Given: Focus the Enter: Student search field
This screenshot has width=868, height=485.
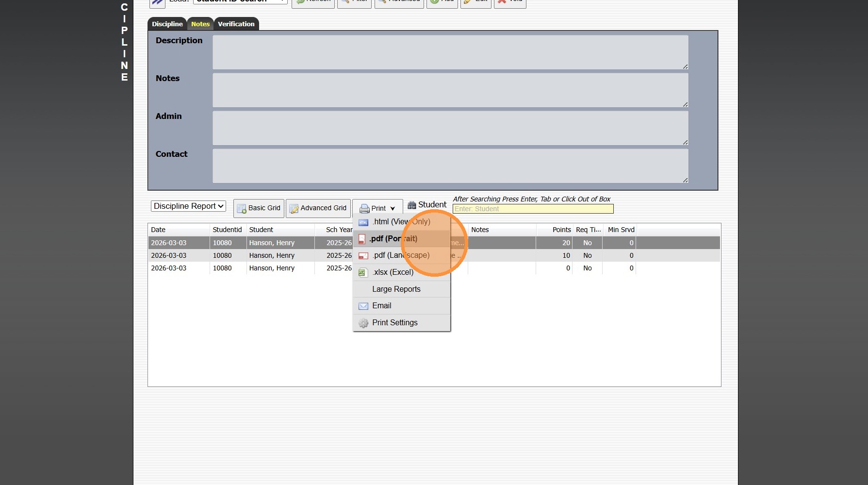Looking at the screenshot, I should (533, 209).
